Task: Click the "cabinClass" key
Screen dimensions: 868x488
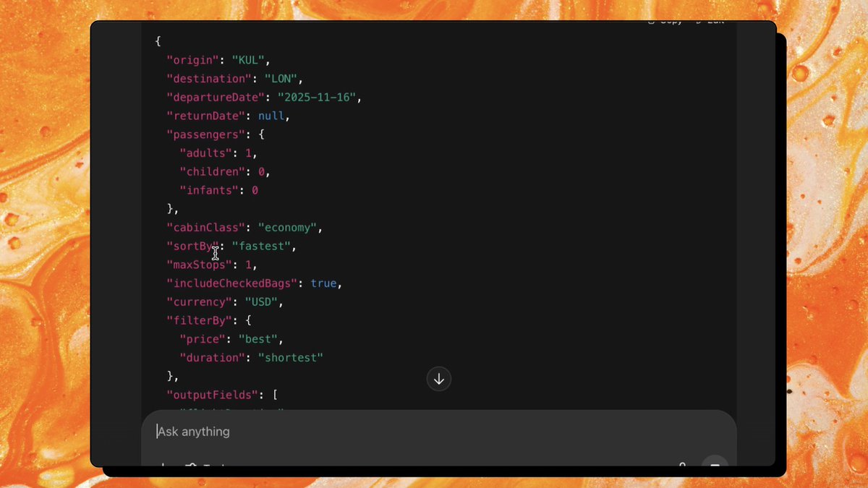Action: coord(206,228)
